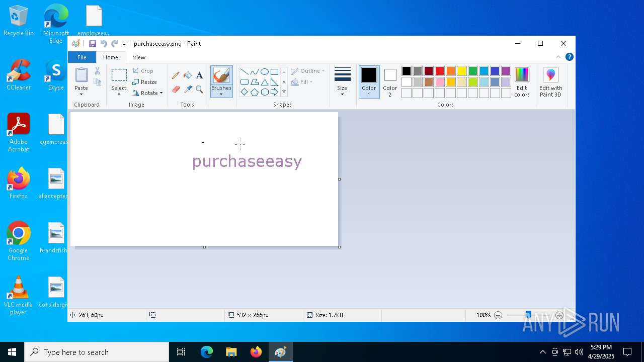Open Task View from taskbar

pos(181,352)
